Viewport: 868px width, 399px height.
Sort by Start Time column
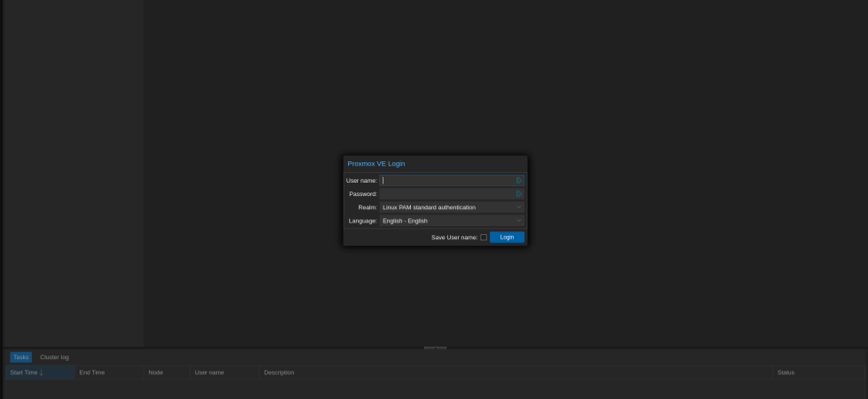pyautogui.click(x=40, y=372)
